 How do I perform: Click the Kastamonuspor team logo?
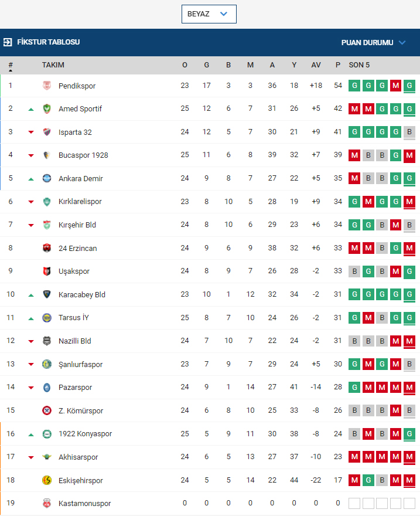47,503
